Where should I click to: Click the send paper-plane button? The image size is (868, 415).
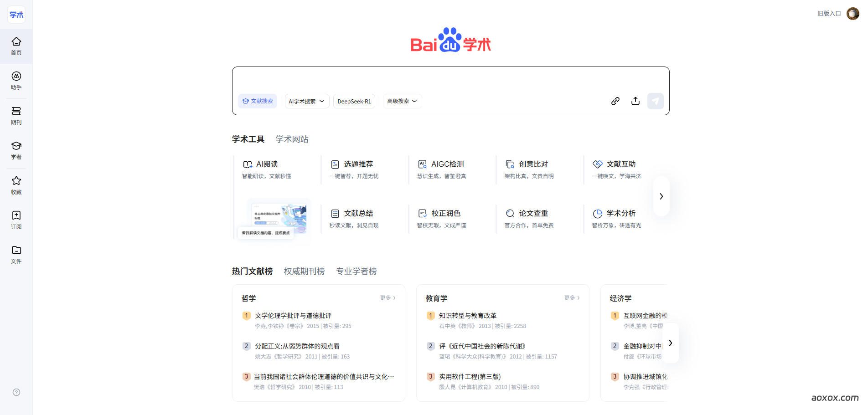[x=656, y=101]
